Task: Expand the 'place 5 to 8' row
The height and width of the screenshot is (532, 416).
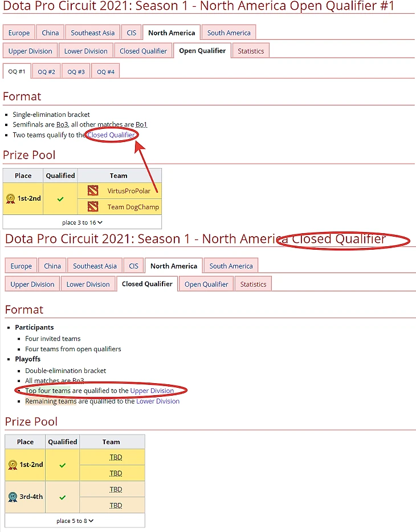Action: point(75,521)
